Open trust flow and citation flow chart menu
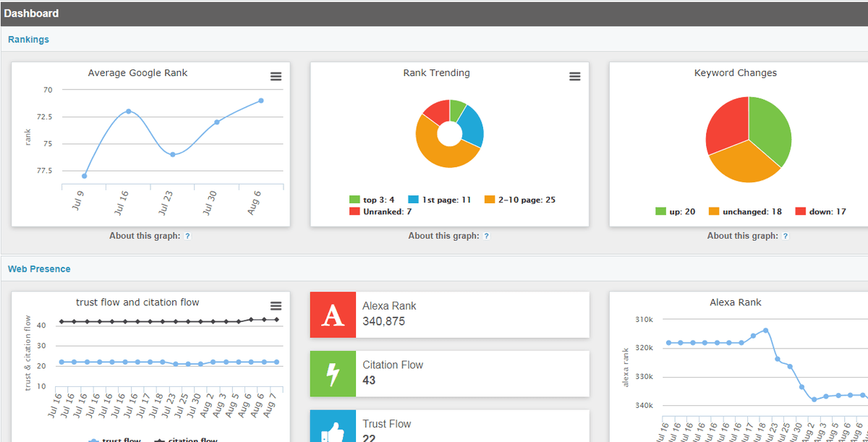This screenshot has width=868, height=442. tap(276, 306)
